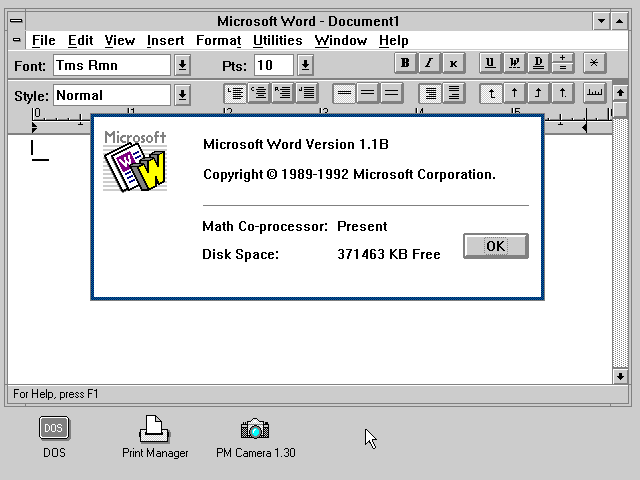Click the Print Manager desktop icon
The width and height of the screenshot is (640, 480).
(x=155, y=437)
